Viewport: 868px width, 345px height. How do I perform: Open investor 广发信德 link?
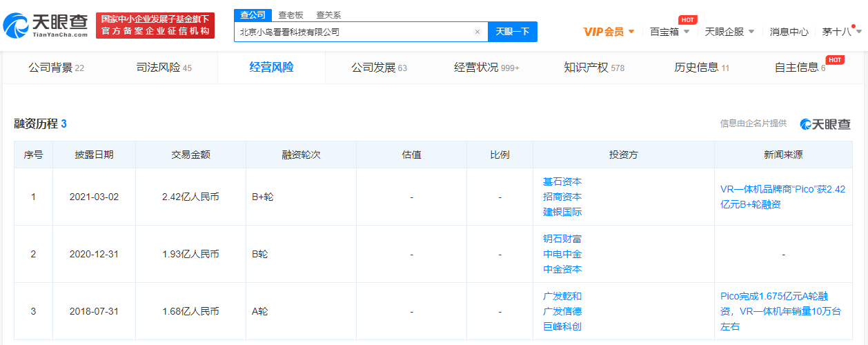562,312
